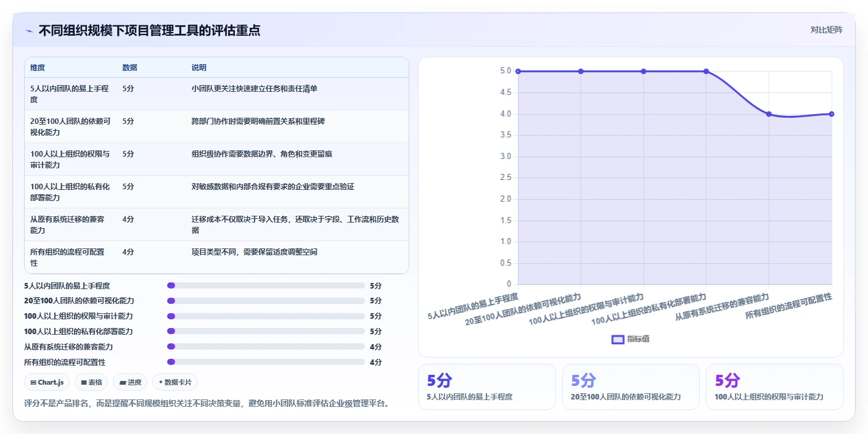Select table cell 5人以内团队的易上手程度
Image resolution: width=868 pixels, height=434 pixels.
pyautogui.click(x=70, y=94)
